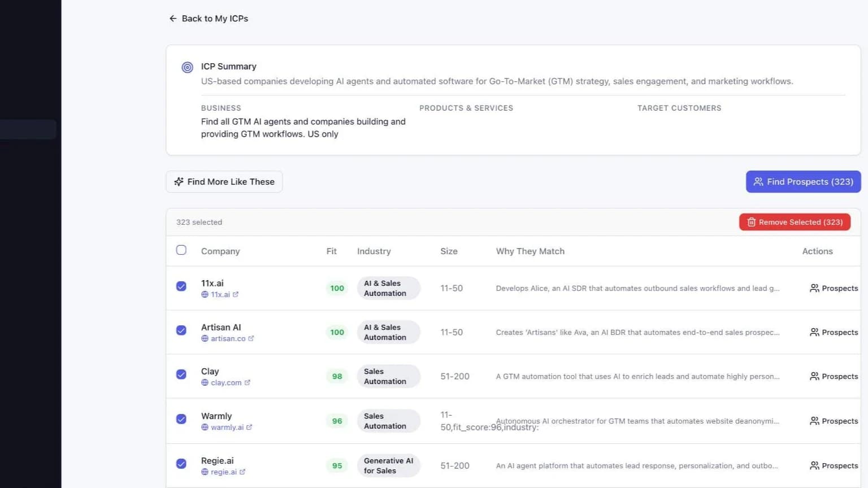Screen dimensions: 868x488
Task: Open Prospects for Clay row
Action: pos(834,376)
